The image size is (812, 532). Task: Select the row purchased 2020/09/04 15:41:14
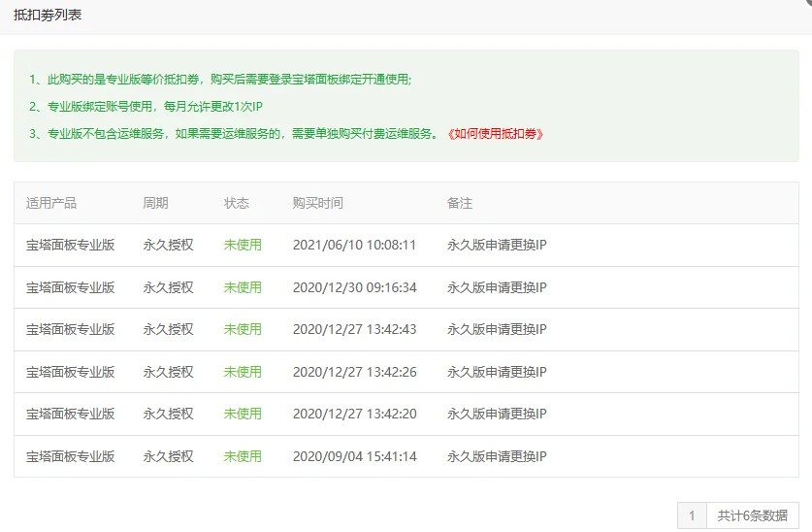(x=354, y=456)
